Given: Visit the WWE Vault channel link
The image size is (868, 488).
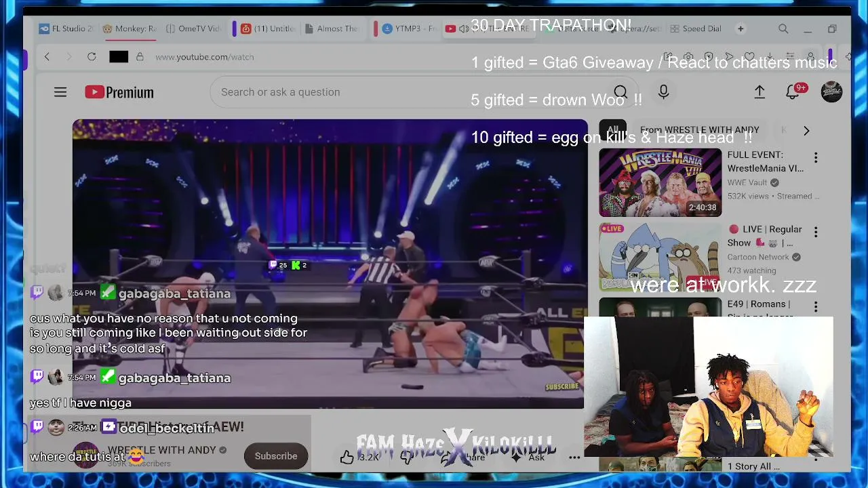Looking at the screenshot, I should coord(747,182).
